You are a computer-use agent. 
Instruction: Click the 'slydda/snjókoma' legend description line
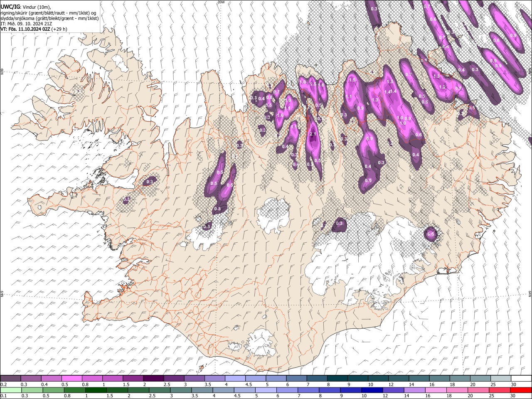tap(49, 18)
